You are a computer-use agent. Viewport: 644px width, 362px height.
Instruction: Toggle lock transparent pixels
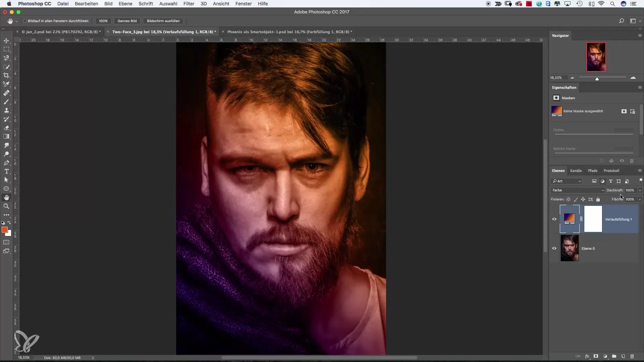(569, 199)
